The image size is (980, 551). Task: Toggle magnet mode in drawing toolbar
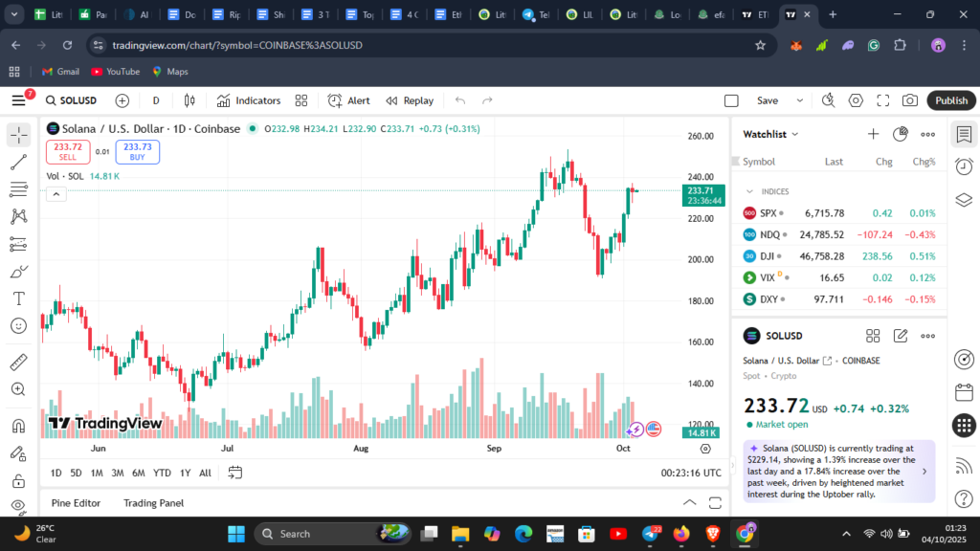[x=18, y=427]
